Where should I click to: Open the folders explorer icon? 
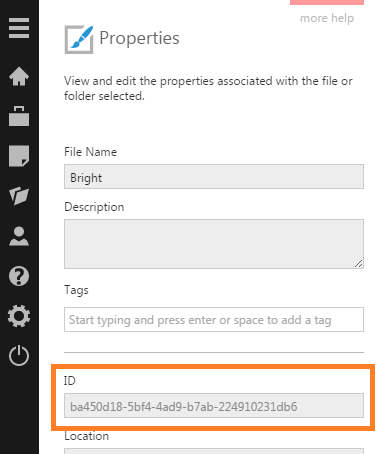point(19,195)
